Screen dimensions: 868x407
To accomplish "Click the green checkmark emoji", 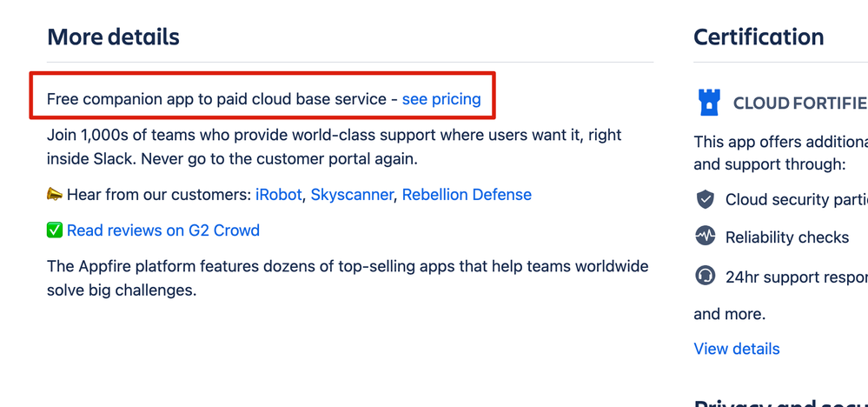I will click(55, 230).
